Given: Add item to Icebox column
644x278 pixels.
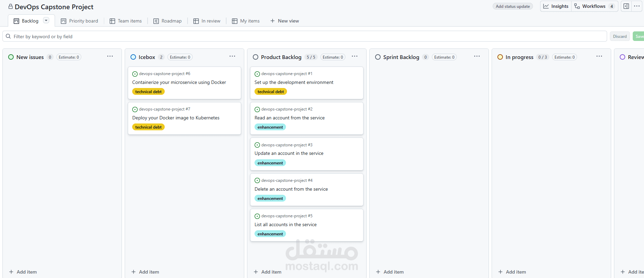Looking at the screenshot, I should 145,272.
